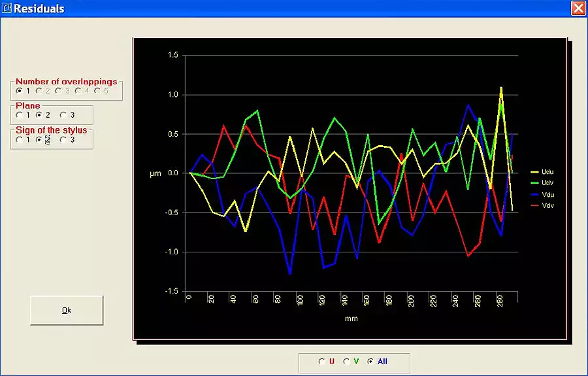Click the mm x-axis label
Viewport: 588px width, 376px height.
point(351,319)
